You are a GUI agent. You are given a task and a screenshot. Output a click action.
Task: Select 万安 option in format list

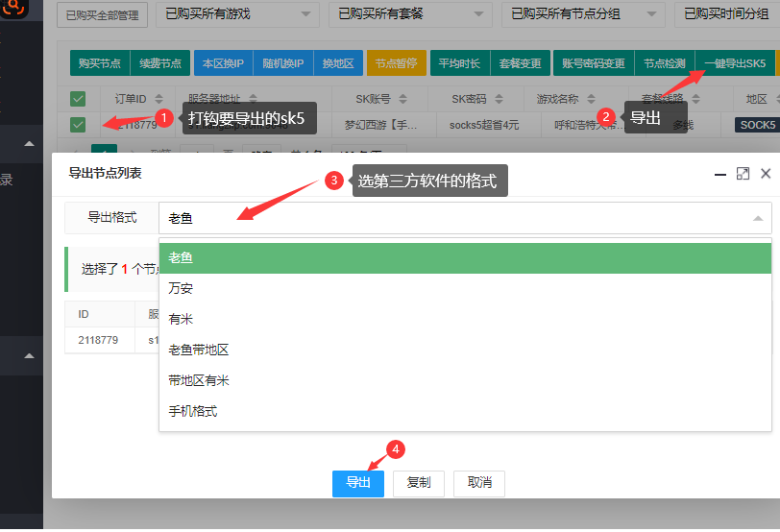point(465,288)
